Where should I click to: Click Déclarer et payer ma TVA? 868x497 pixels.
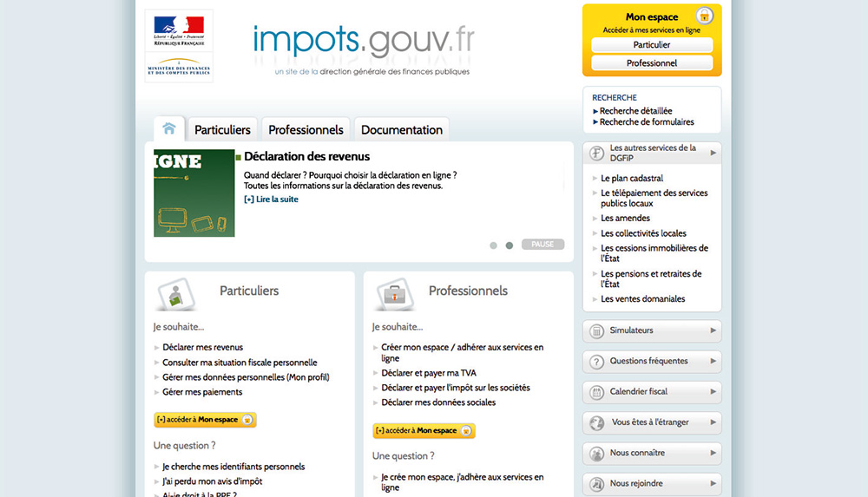pos(429,373)
